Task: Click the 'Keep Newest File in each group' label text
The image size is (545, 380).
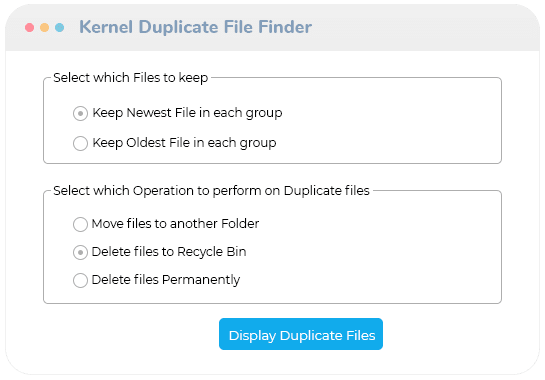Action: click(x=187, y=113)
